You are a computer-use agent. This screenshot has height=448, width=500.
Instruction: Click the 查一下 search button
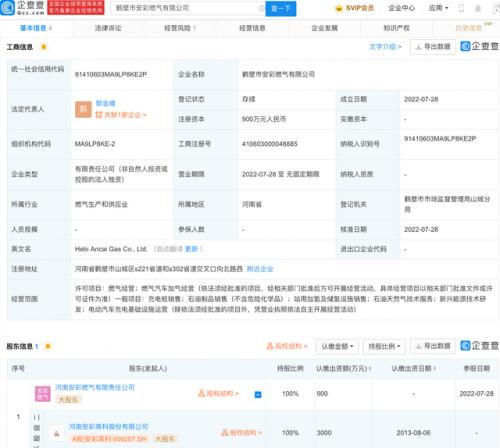click(x=281, y=8)
